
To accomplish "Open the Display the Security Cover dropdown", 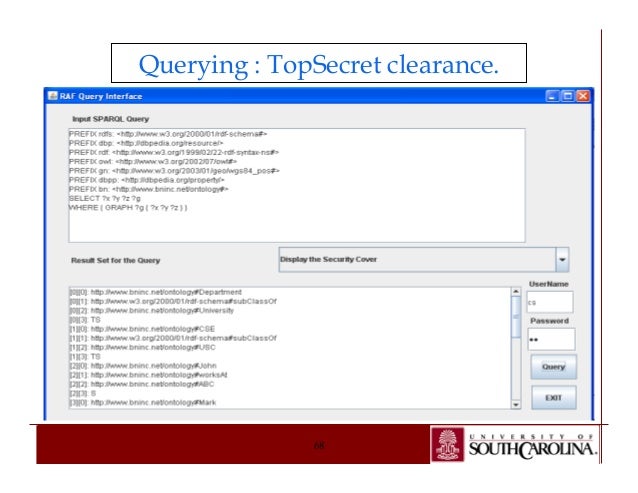I will [x=424, y=260].
